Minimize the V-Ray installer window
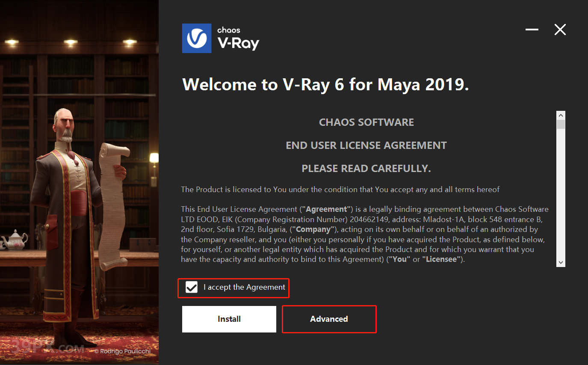 coord(532,30)
